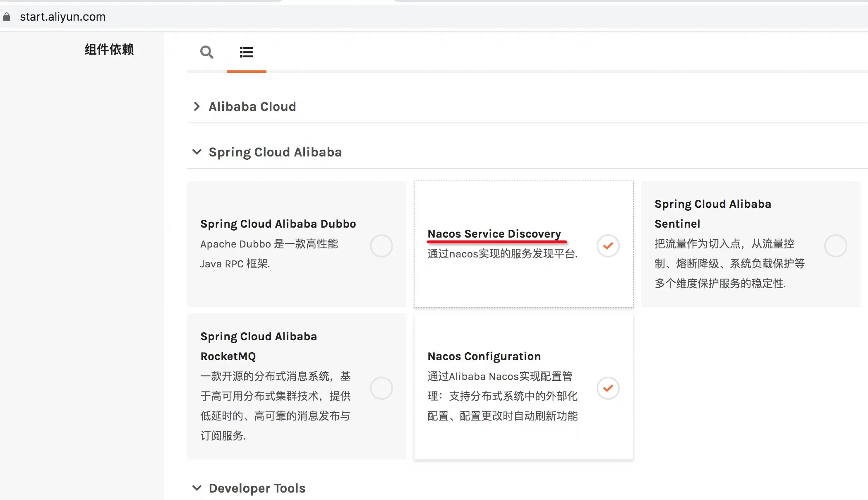868x500 pixels.
Task: Uncheck the Nacos Configuration checkmark
Action: coord(608,388)
